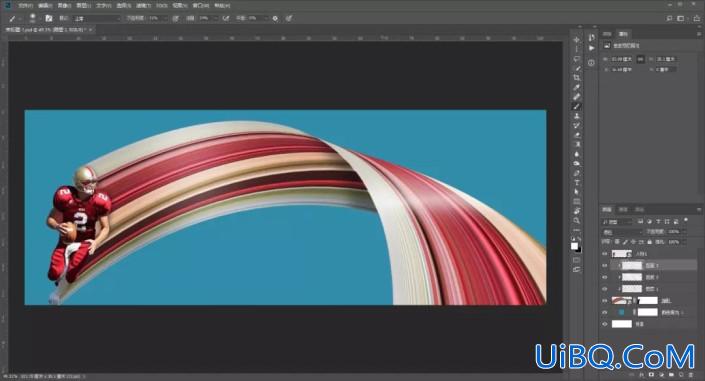705x381 pixels.
Task: Open the layer blend mode dropdown
Action: point(622,232)
